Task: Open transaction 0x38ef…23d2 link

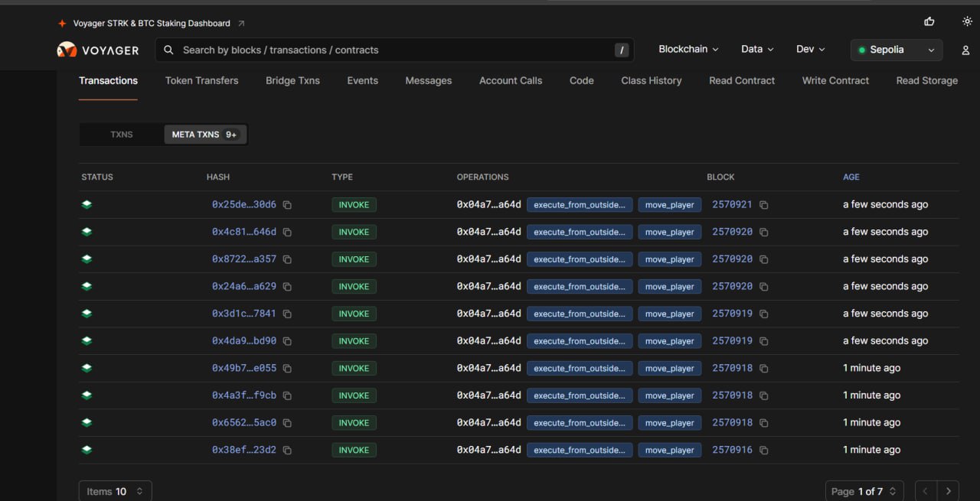Action: point(243,451)
